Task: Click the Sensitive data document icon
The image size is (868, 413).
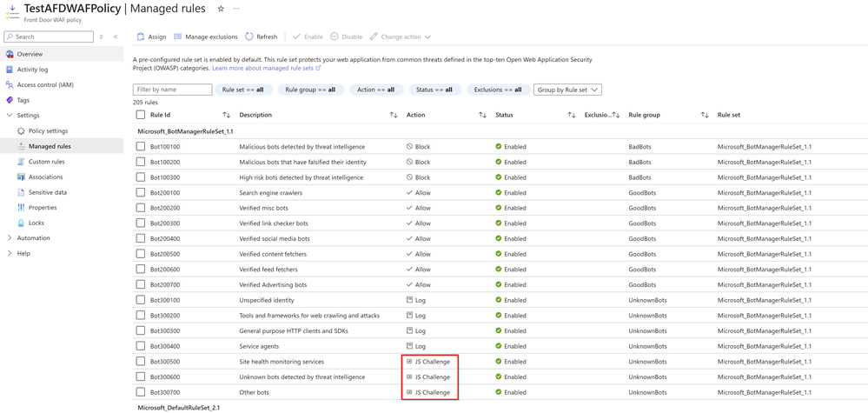Action: coord(21,192)
